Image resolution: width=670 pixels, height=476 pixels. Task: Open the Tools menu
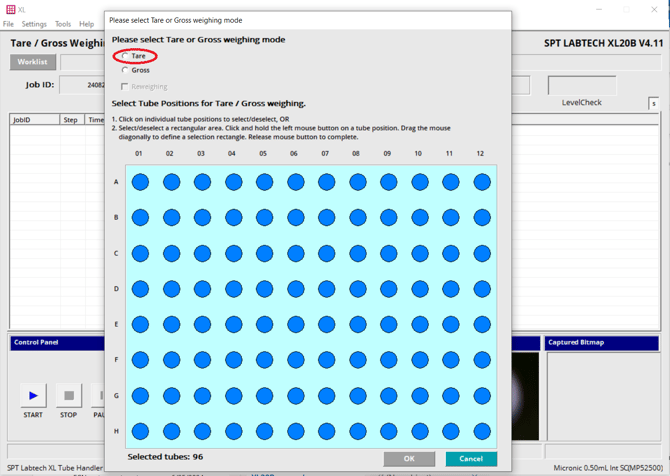63,24
